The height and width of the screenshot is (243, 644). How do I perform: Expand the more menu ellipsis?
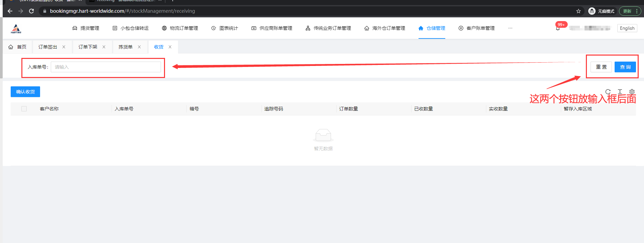(x=510, y=28)
